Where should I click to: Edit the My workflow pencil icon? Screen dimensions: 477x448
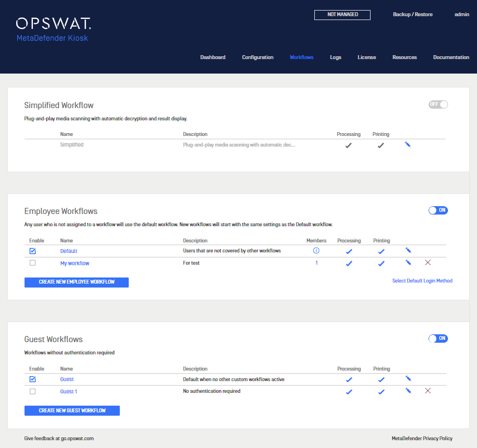coord(408,262)
